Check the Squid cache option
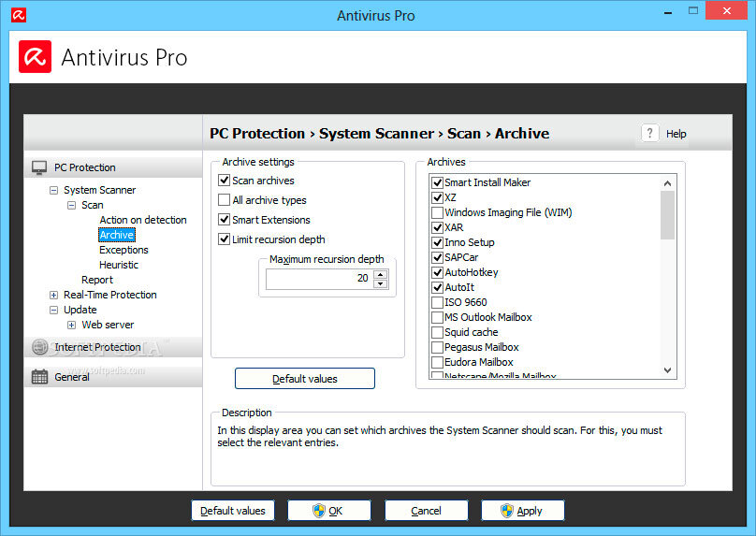The height and width of the screenshot is (536, 756). (x=437, y=332)
